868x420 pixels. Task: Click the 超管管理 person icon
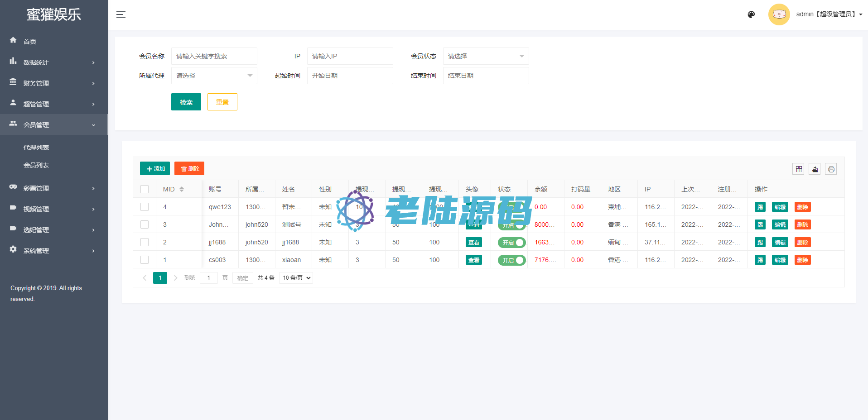13,103
